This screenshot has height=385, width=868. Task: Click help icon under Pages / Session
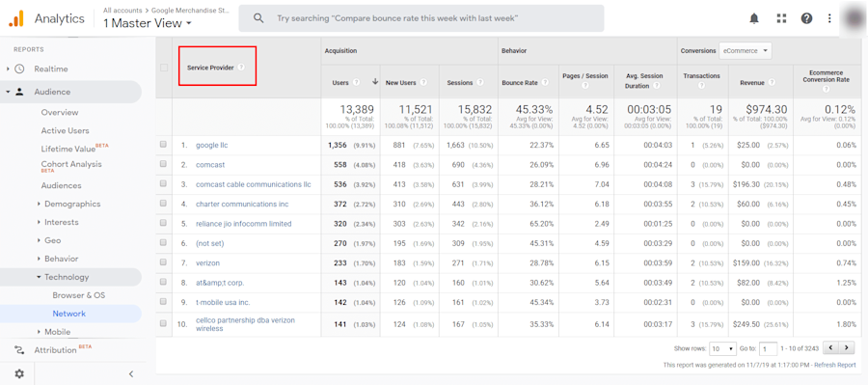pyautogui.click(x=585, y=86)
